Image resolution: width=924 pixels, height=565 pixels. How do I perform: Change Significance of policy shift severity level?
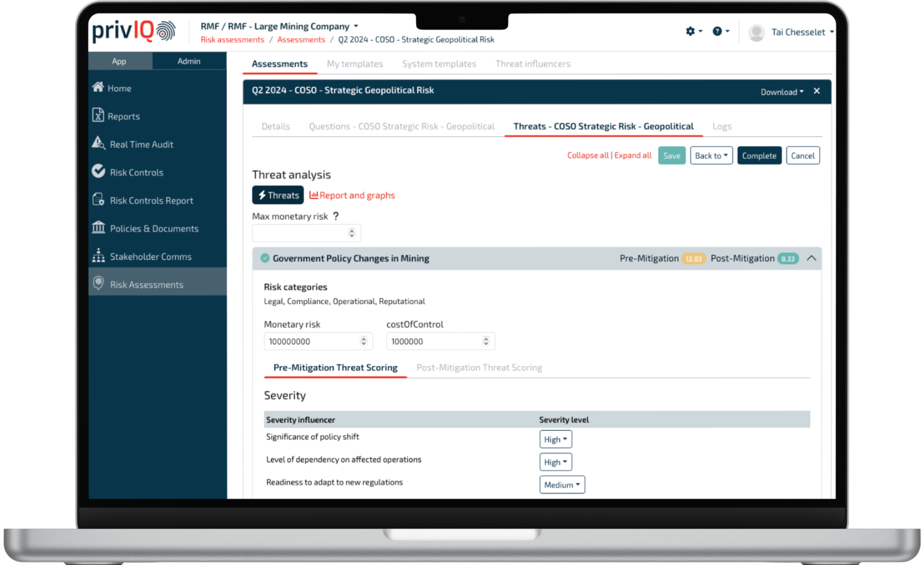point(555,438)
